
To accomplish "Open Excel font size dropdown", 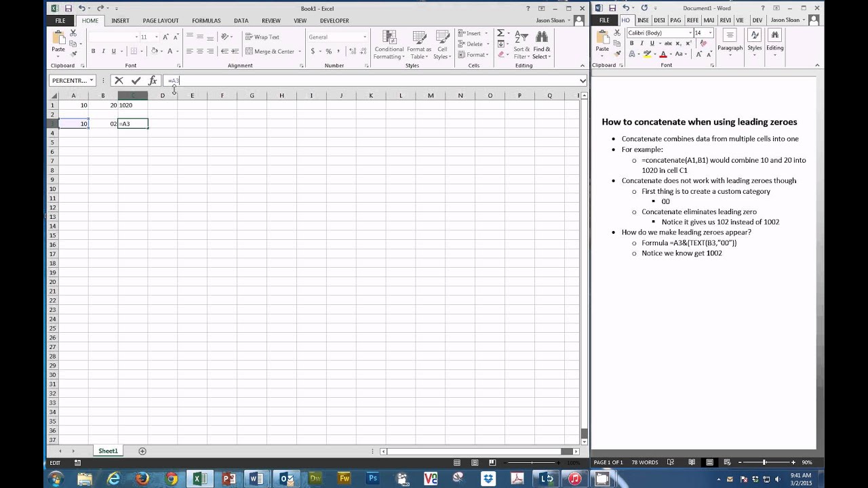I will tap(156, 37).
